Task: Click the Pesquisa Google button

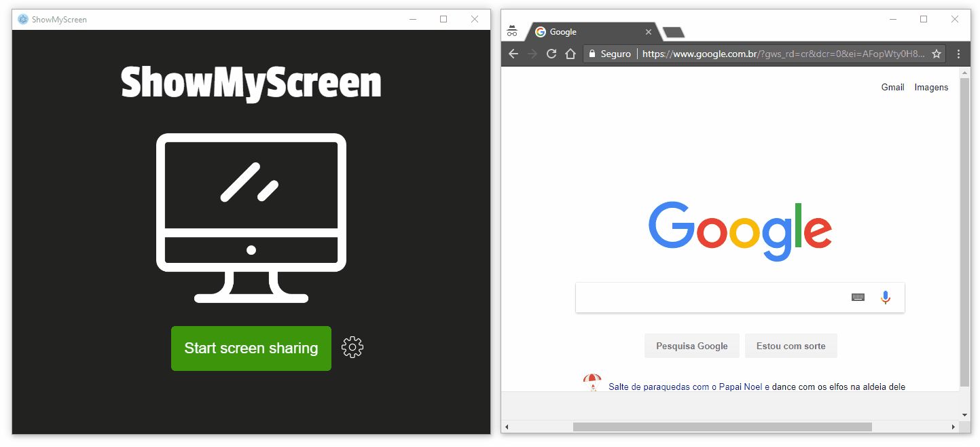Action: click(x=692, y=346)
